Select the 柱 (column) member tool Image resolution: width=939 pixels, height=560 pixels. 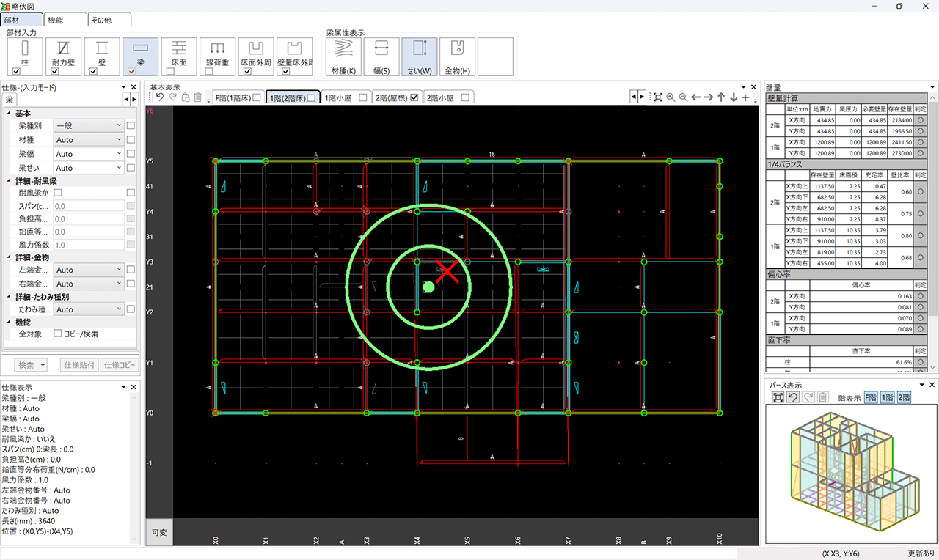[25, 53]
